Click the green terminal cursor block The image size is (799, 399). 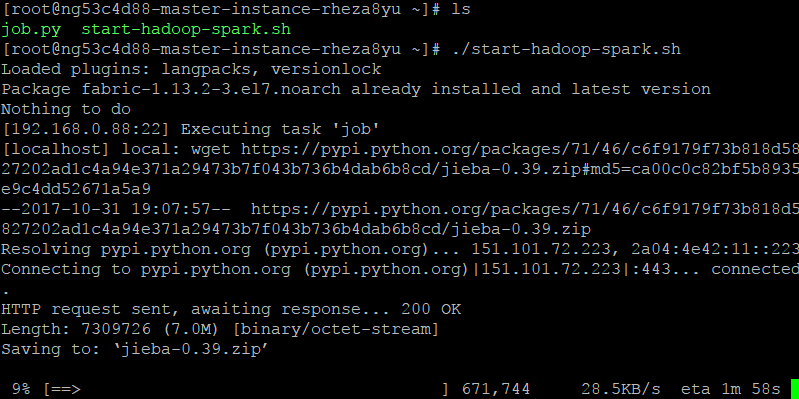coord(794,389)
